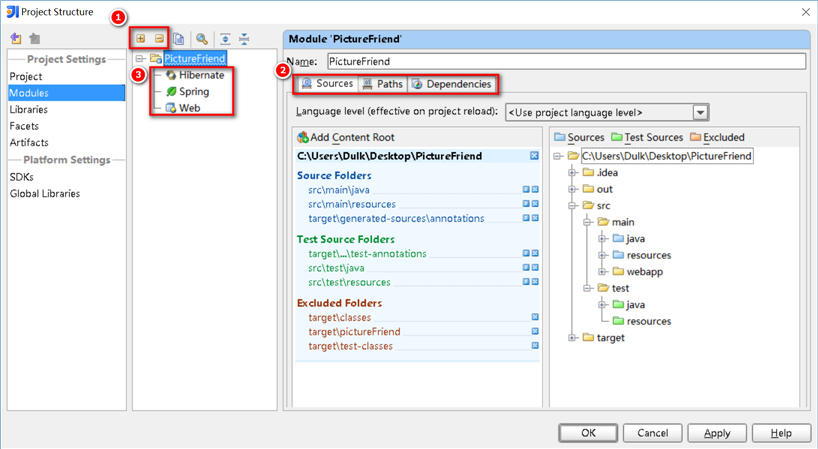Click the Expand All toolbar icon

tap(225, 39)
